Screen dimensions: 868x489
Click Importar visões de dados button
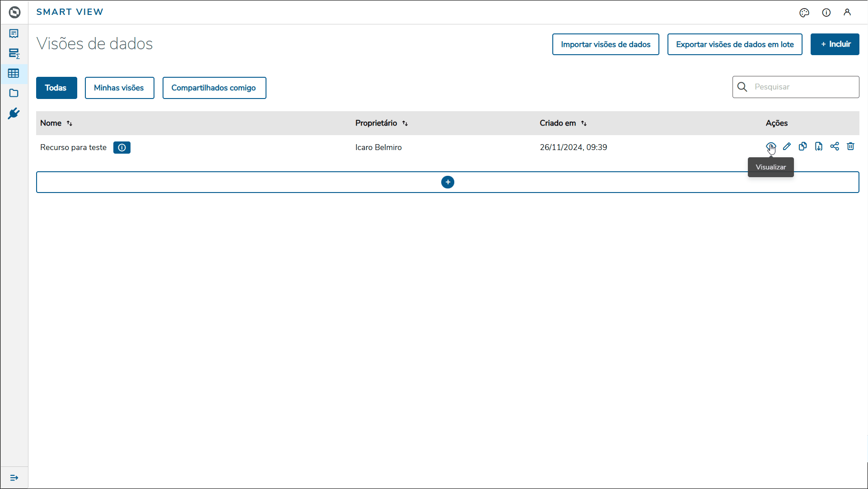pyautogui.click(x=605, y=44)
